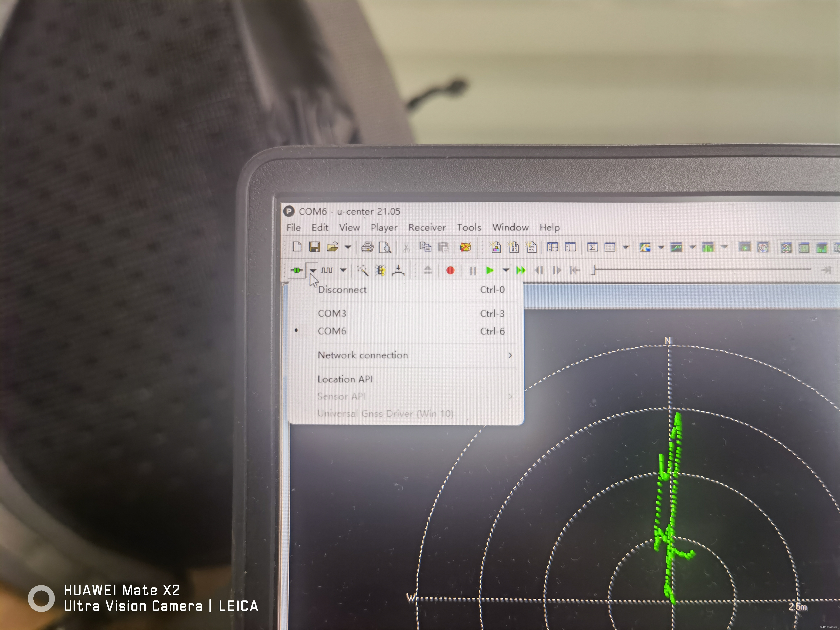Screen dimensions: 840x630
Task: Expand the Network connection submenu
Action: point(406,355)
